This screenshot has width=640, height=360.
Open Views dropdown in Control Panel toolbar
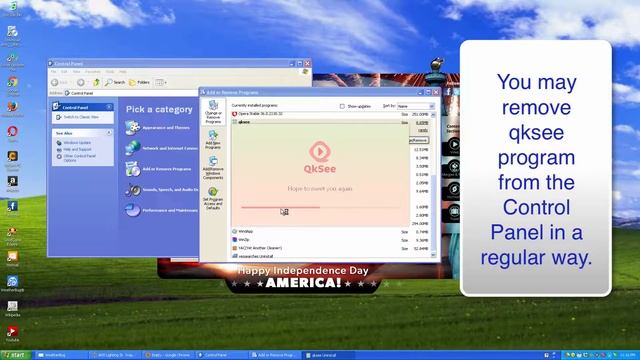[160, 82]
